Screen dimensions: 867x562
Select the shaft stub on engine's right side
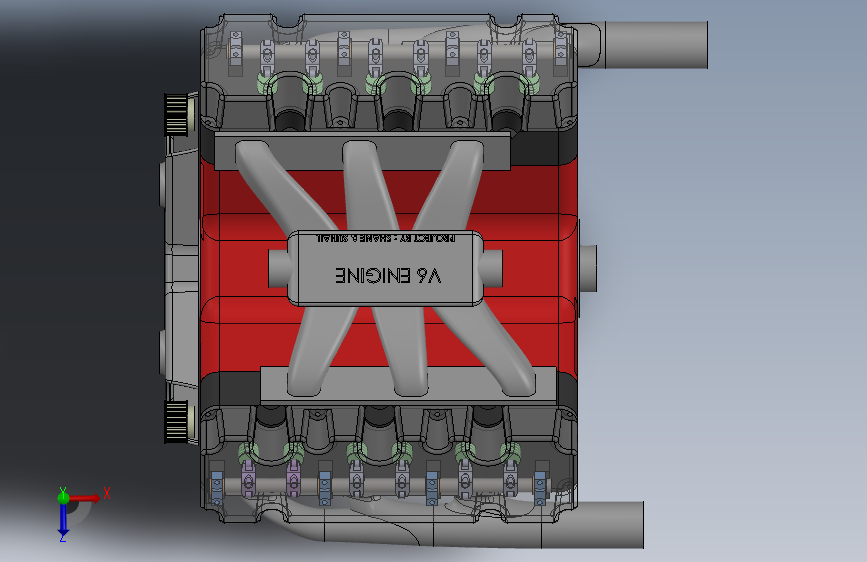[588, 268]
